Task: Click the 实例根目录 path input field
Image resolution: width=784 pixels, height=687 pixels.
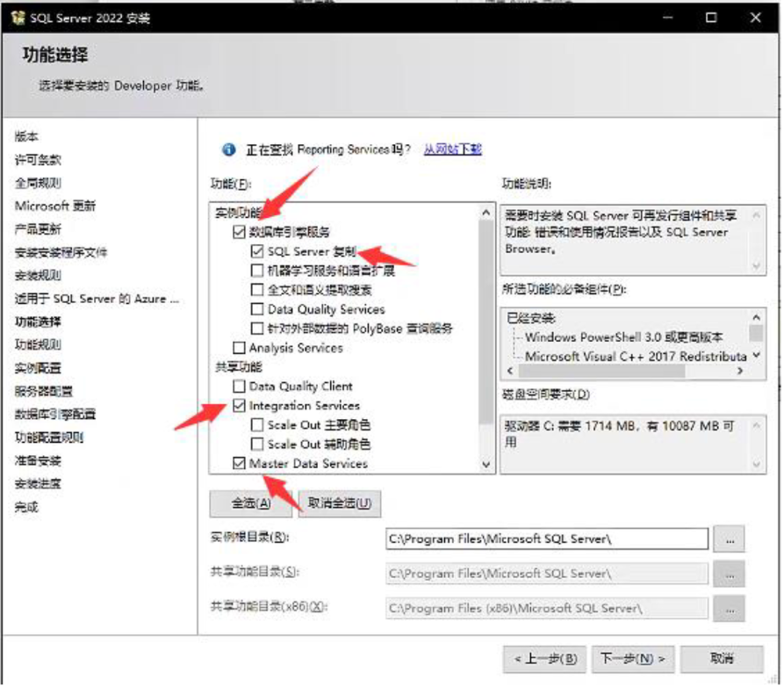Action: pos(545,539)
